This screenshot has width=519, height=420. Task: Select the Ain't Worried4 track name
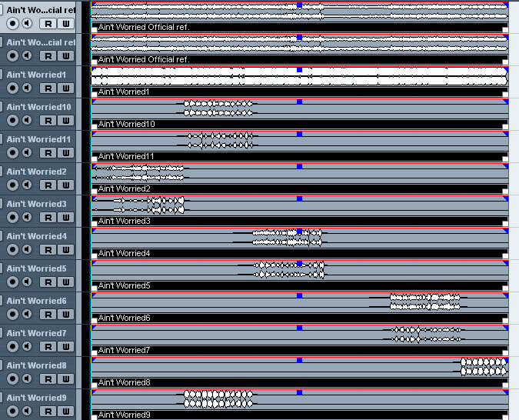tap(37, 236)
